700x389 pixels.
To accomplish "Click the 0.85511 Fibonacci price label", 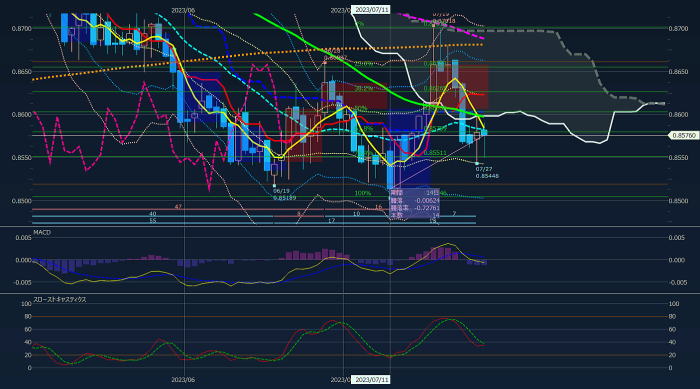I will coord(435,153).
